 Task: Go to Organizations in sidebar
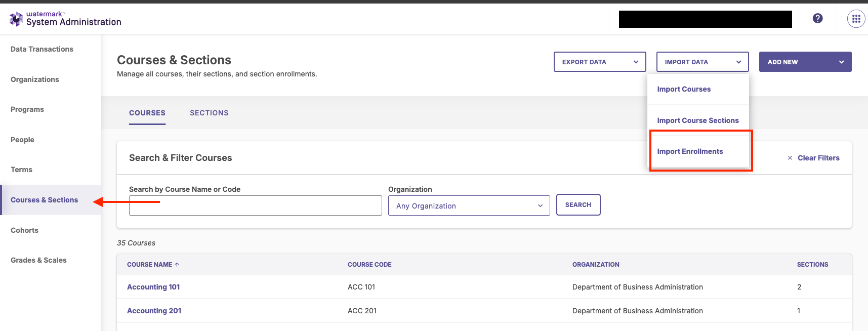tap(35, 79)
